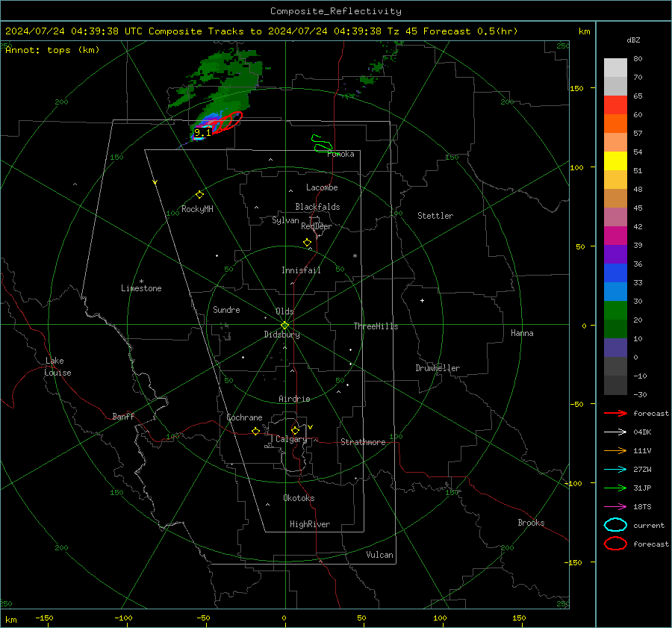Click the Ponoka city label

[x=340, y=155]
